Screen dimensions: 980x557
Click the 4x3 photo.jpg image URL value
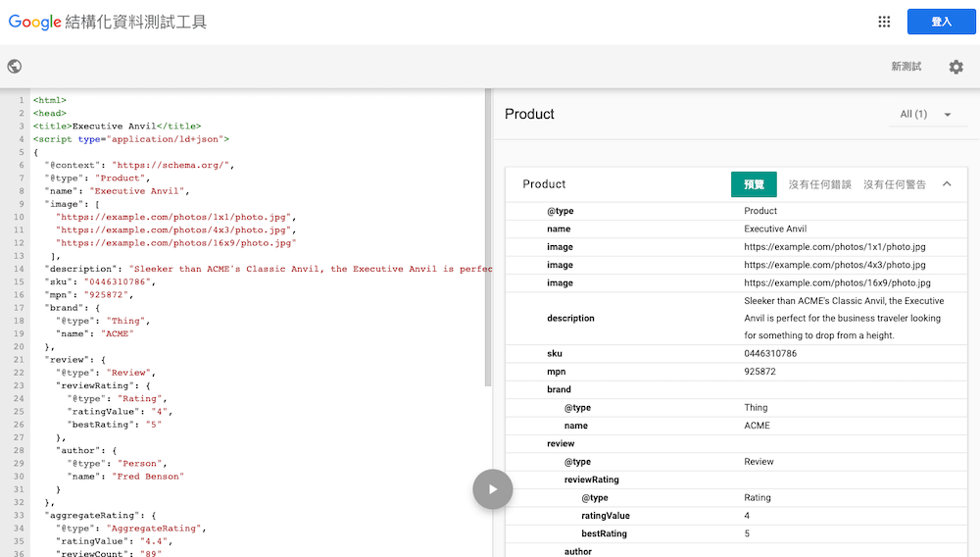point(834,265)
